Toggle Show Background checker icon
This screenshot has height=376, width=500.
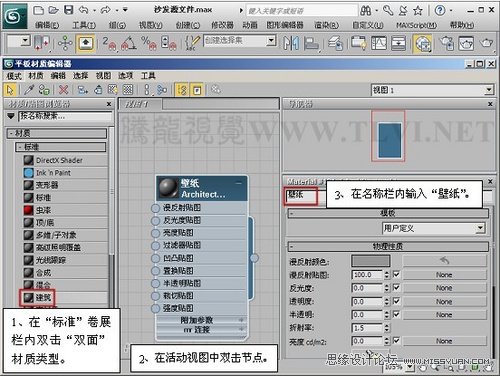coord(128,90)
